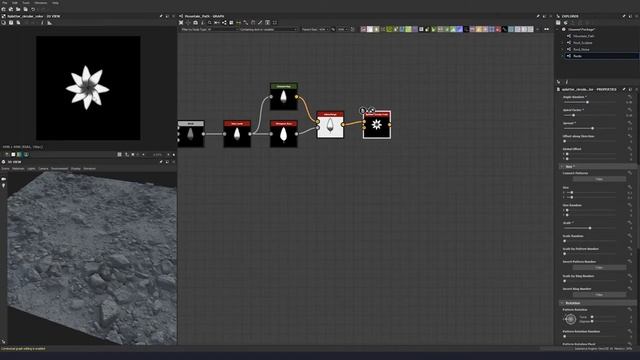640x360 pixels.
Task: Click the dashed frame icon in graph toolbar
Action: 275,23
